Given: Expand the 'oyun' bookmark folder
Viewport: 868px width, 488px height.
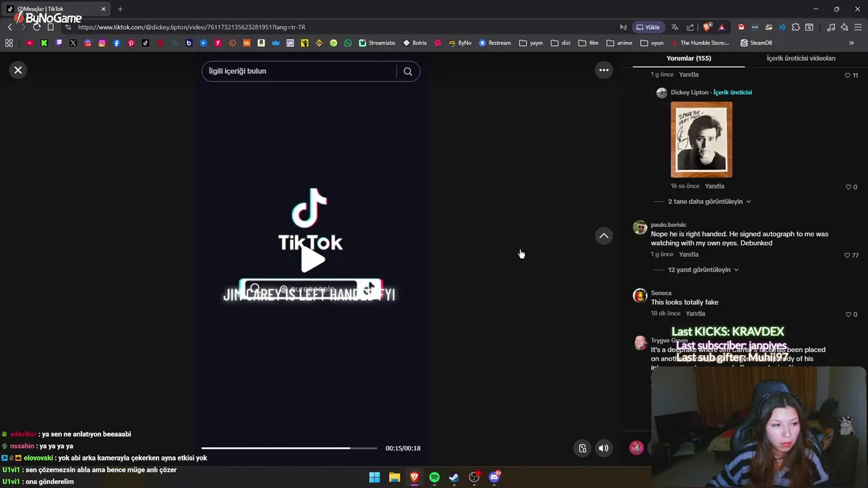Looking at the screenshot, I should pyautogui.click(x=652, y=43).
